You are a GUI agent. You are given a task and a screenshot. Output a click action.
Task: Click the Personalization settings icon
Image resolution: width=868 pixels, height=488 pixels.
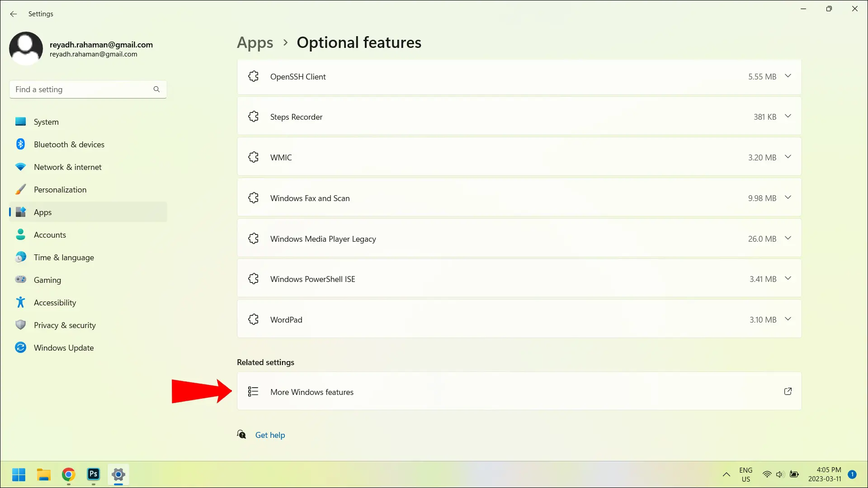(21, 189)
